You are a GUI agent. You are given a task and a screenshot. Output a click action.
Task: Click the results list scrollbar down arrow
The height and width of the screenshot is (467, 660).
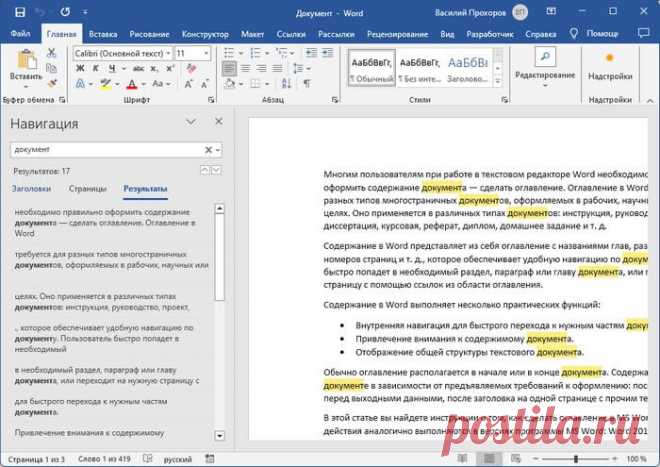[x=220, y=435]
